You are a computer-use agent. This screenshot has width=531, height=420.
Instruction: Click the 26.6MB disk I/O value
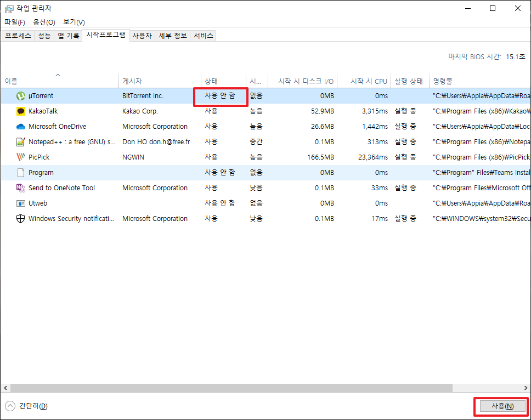[x=323, y=127]
